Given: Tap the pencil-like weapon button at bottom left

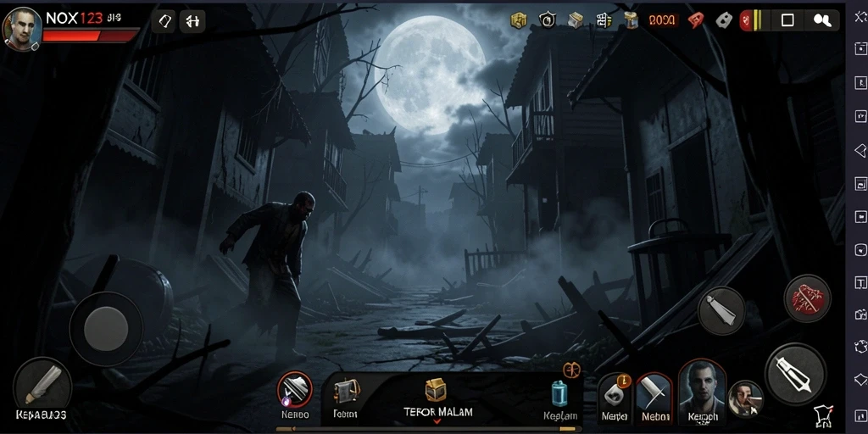Looking at the screenshot, I should (42, 385).
